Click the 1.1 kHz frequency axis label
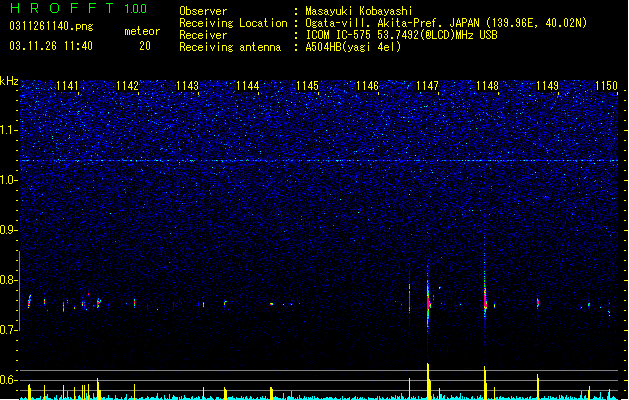 (x=8, y=130)
